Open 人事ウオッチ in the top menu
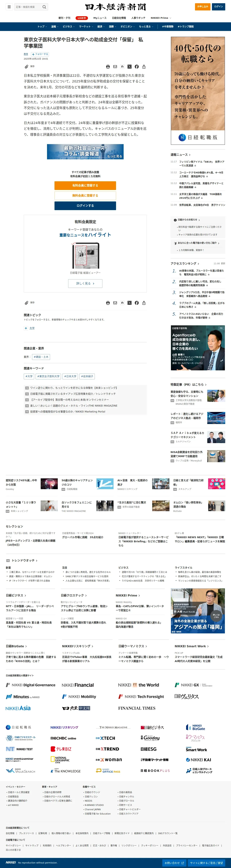231x868 pixels. point(138,18)
